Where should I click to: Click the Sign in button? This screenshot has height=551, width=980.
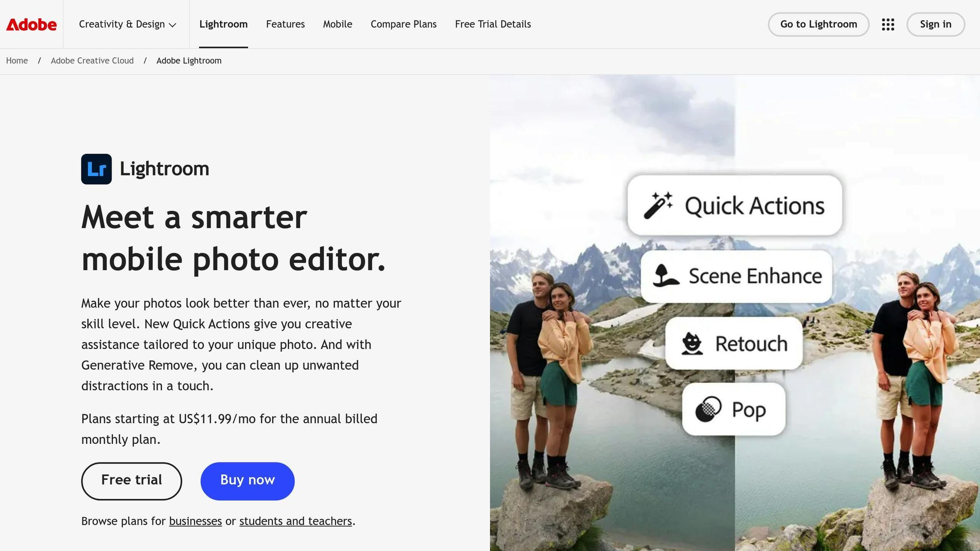[935, 24]
